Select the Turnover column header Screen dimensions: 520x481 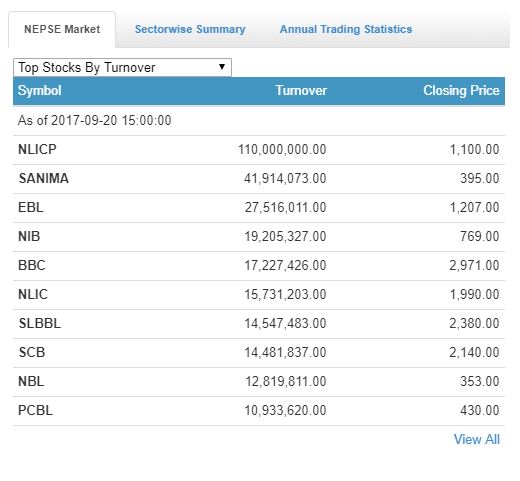tap(301, 91)
